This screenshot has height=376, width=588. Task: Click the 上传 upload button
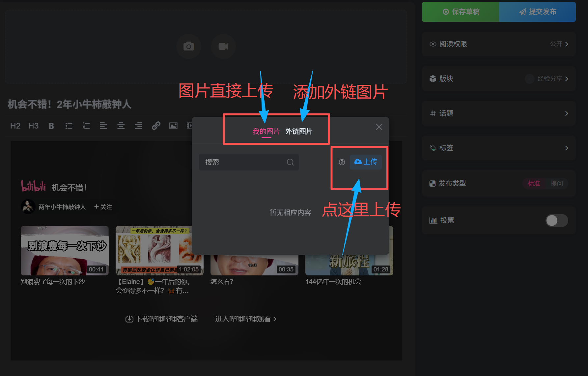[366, 162]
